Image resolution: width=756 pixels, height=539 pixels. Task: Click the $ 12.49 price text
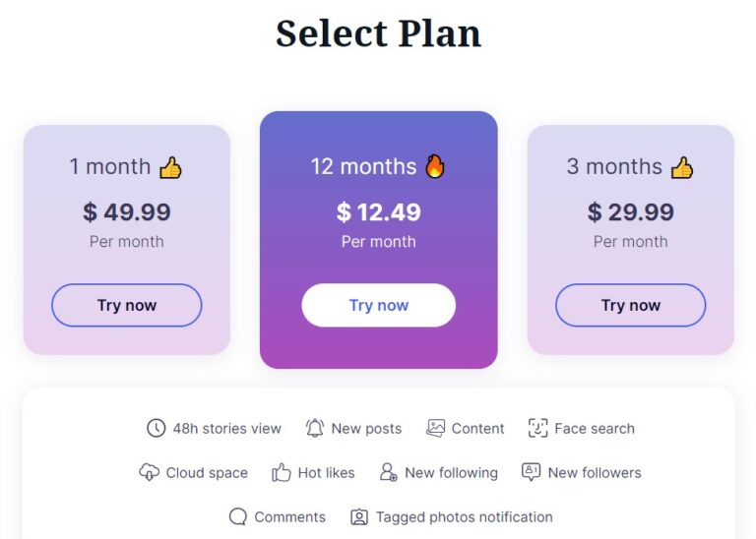tap(378, 211)
